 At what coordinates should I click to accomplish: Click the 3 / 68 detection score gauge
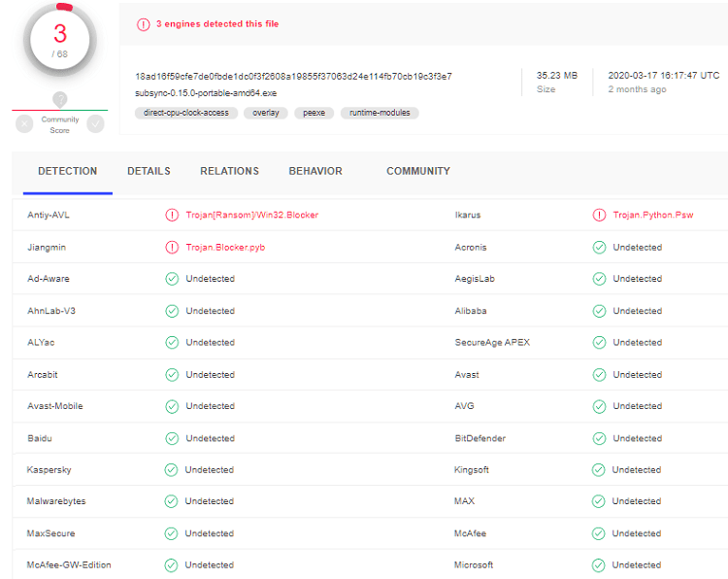tap(60, 41)
